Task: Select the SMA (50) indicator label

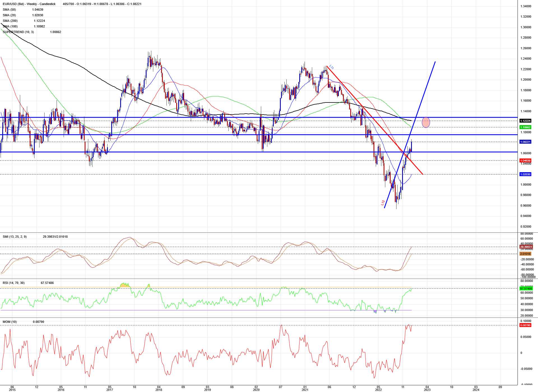Action: click(9, 10)
